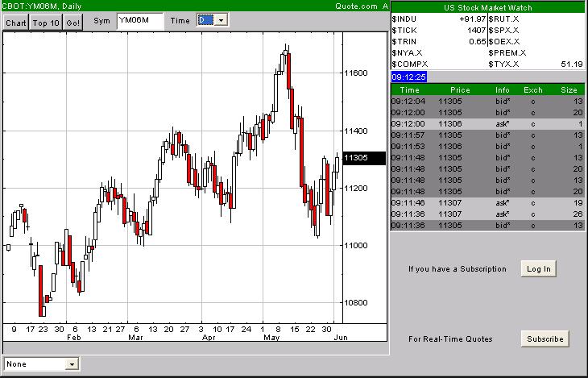
Task: Click the highlighted 09:12:25 time display
Action: coord(409,77)
